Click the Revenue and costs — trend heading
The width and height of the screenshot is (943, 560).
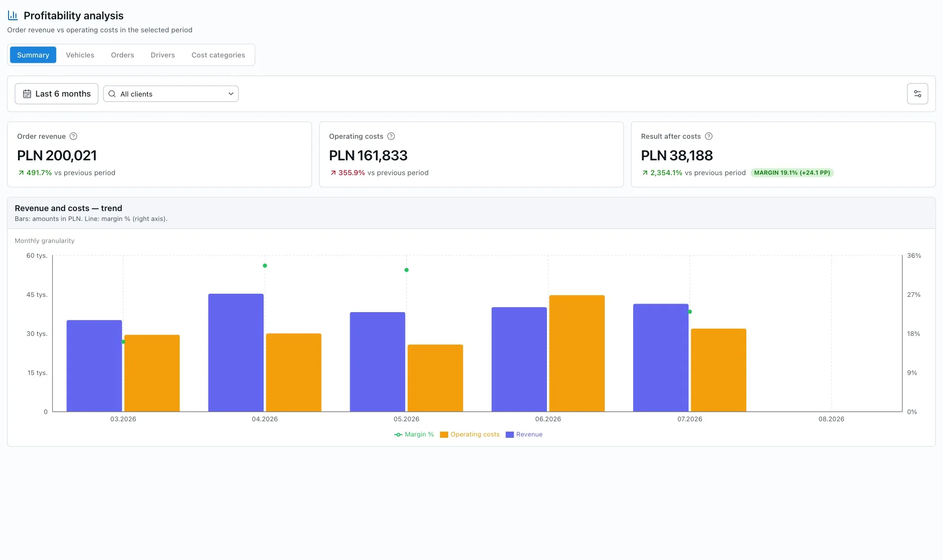click(x=68, y=208)
